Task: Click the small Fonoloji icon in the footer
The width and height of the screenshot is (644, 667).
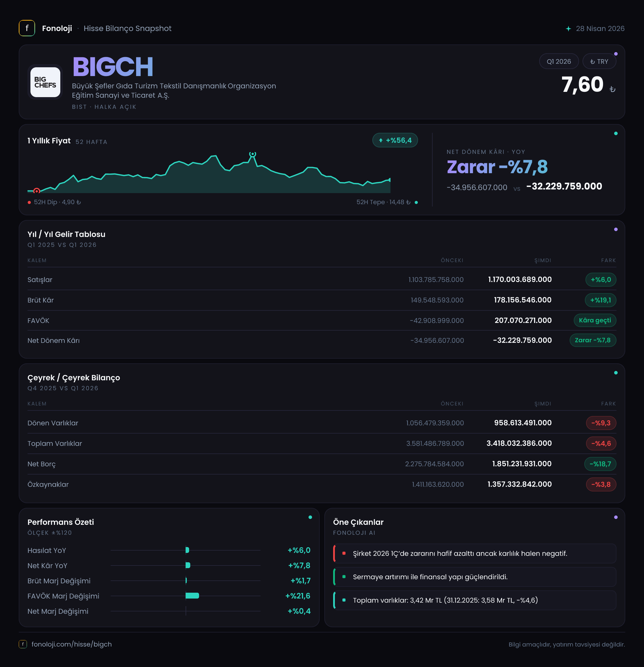Action: point(23,644)
